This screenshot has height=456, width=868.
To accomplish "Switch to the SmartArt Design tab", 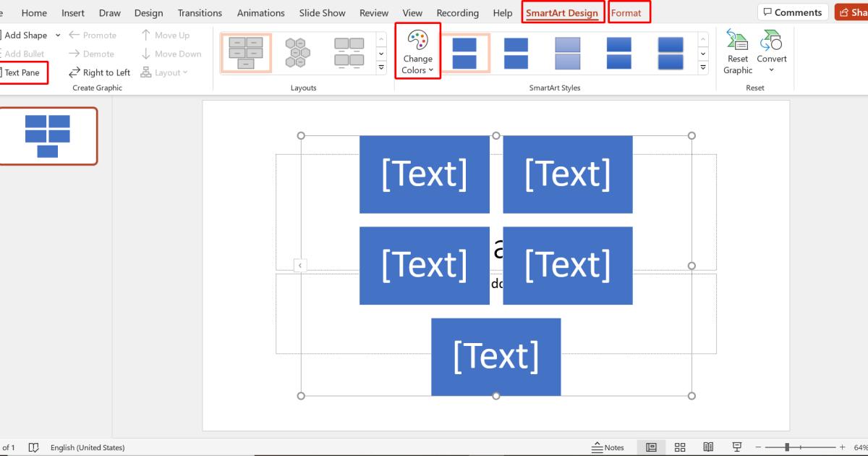I will [563, 12].
